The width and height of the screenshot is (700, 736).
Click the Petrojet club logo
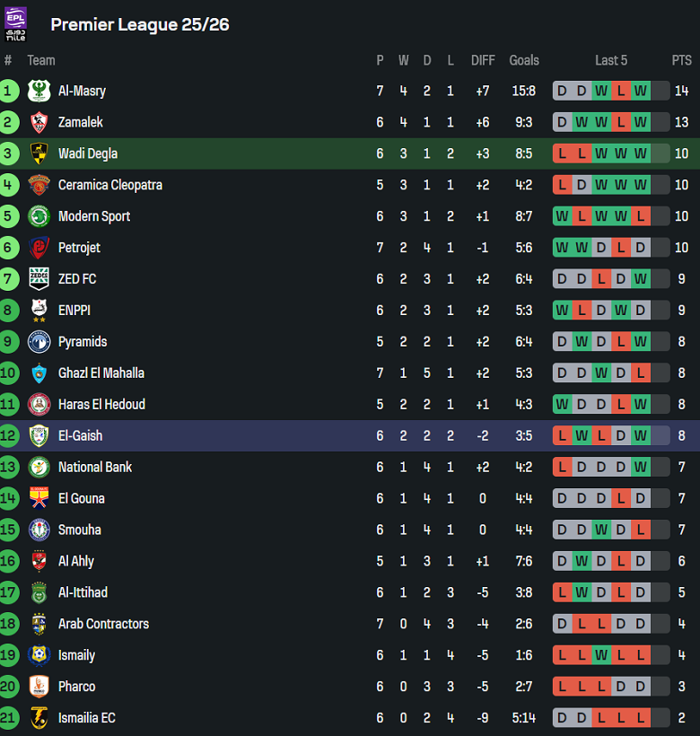[x=39, y=248]
